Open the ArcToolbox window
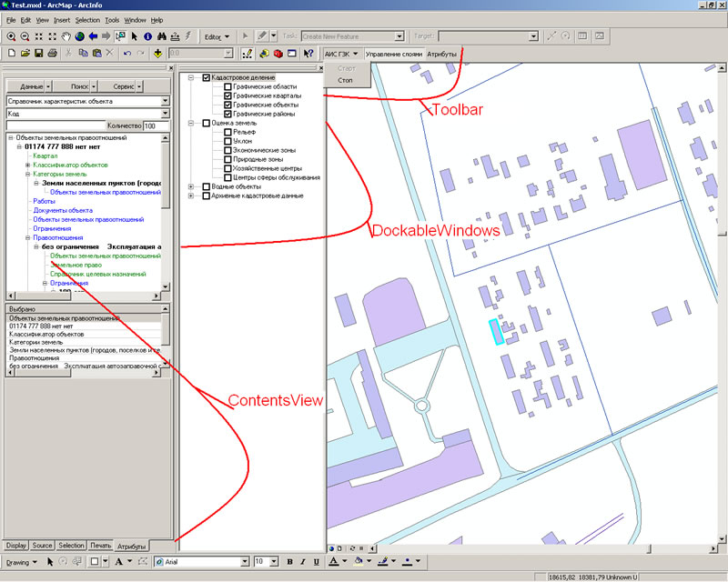Image resolution: width=728 pixels, height=582 pixels. coord(278,54)
